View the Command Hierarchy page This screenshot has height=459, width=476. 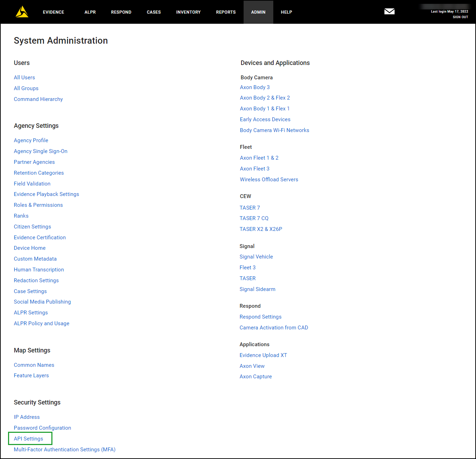38,99
